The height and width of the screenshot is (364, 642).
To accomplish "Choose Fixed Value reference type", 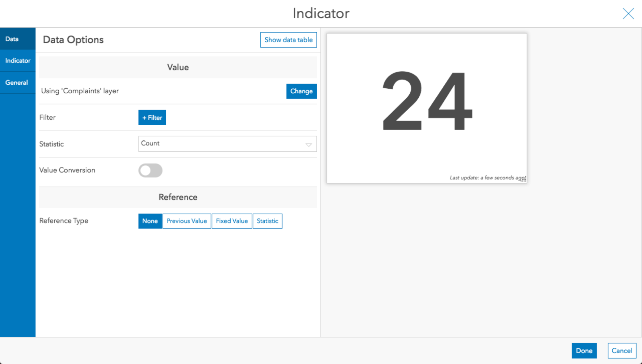I will [x=232, y=221].
